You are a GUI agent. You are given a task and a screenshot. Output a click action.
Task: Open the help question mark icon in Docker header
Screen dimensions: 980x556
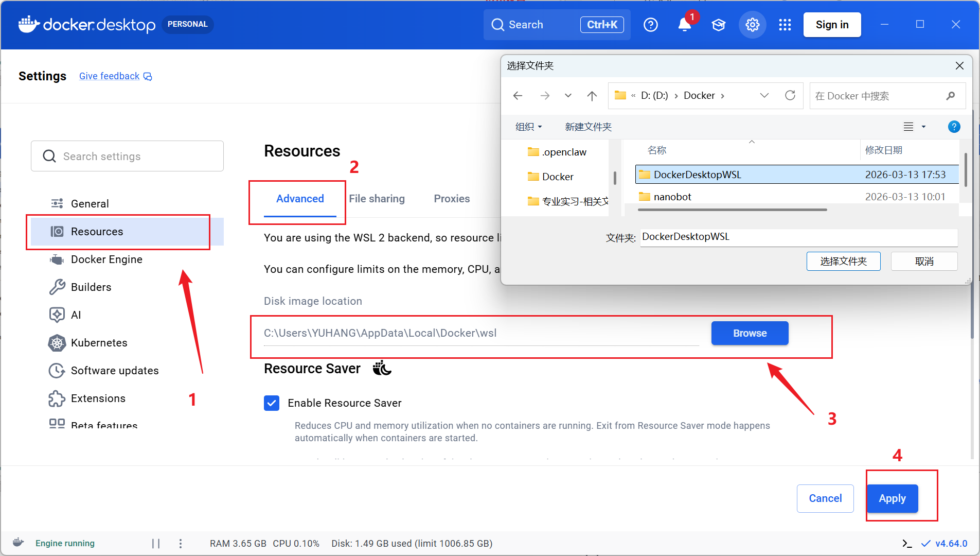click(x=651, y=25)
